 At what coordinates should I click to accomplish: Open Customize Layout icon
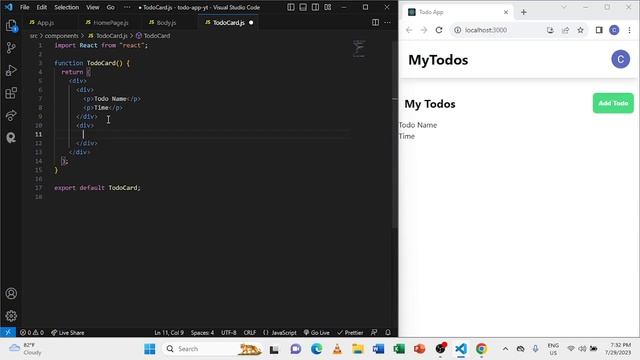coord(327,7)
